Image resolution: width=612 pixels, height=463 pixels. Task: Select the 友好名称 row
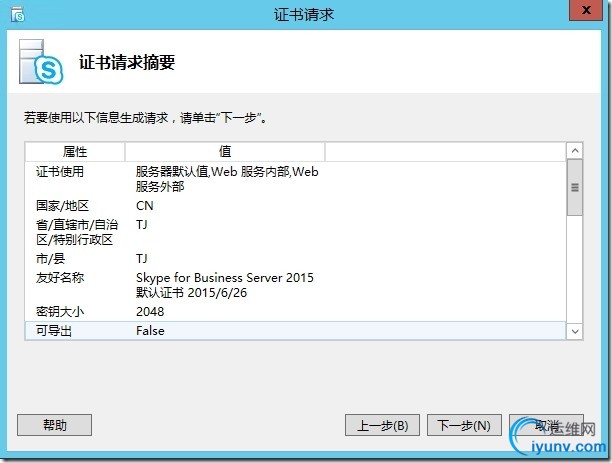(x=295, y=285)
